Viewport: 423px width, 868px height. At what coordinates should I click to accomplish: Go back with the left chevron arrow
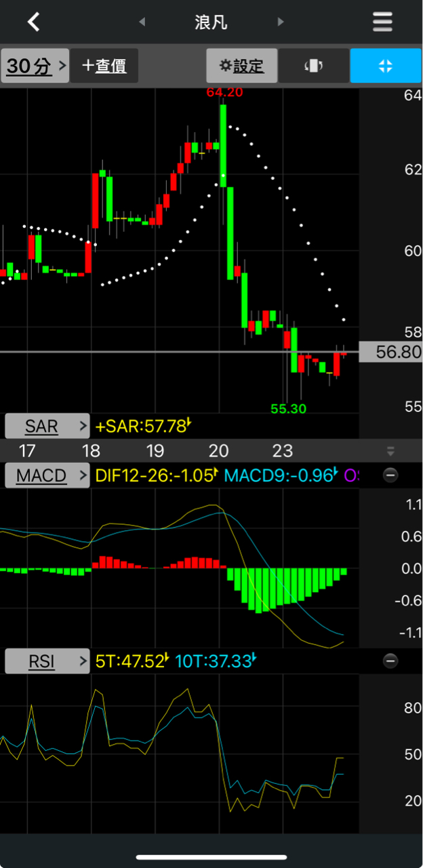(33, 22)
